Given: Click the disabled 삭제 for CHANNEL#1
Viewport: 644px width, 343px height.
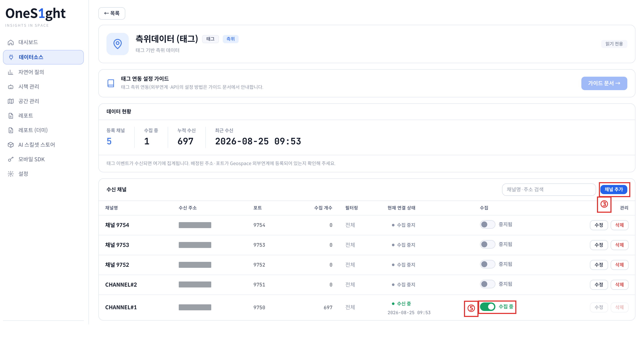Looking at the screenshot, I should (x=619, y=307).
